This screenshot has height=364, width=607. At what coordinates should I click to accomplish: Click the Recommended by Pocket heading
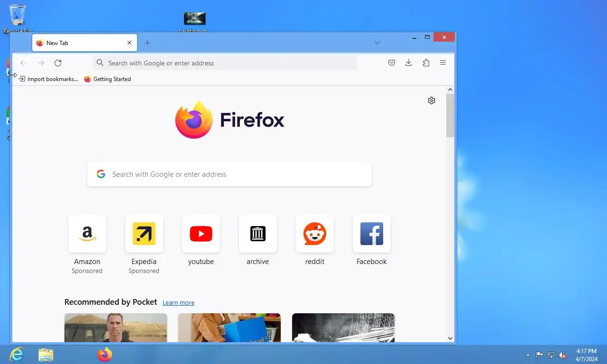point(110,302)
